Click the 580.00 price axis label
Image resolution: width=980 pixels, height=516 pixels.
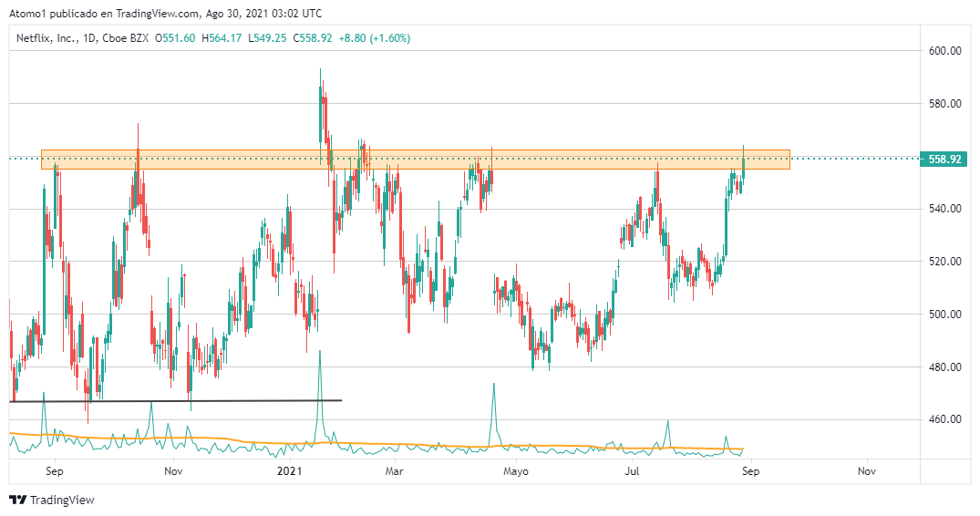click(944, 104)
